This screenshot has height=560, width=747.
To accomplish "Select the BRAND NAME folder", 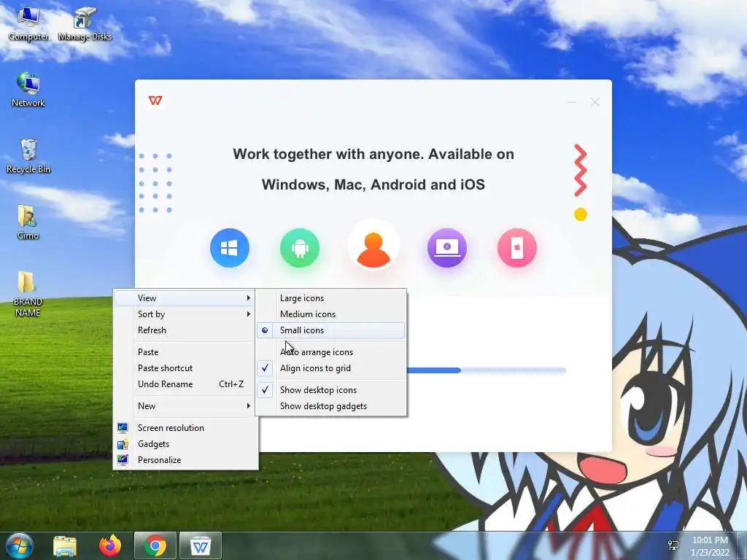I will coord(28,294).
